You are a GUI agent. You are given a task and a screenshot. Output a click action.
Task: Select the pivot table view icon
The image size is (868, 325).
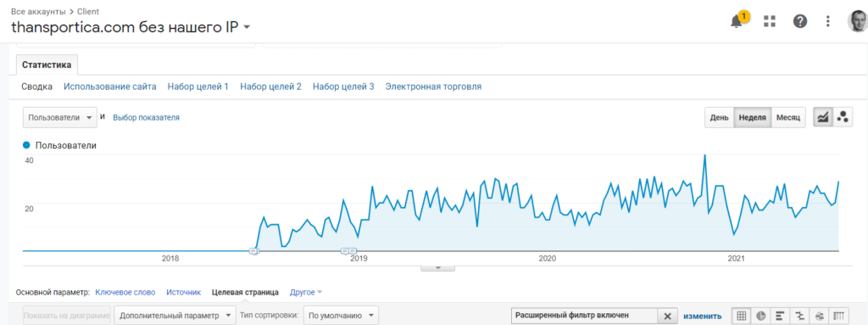coord(839,316)
